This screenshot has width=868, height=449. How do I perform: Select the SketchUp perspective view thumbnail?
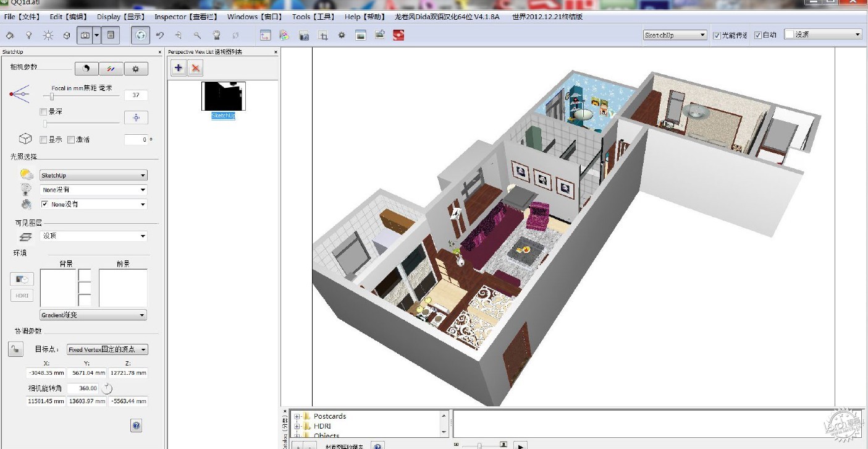(223, 96)
